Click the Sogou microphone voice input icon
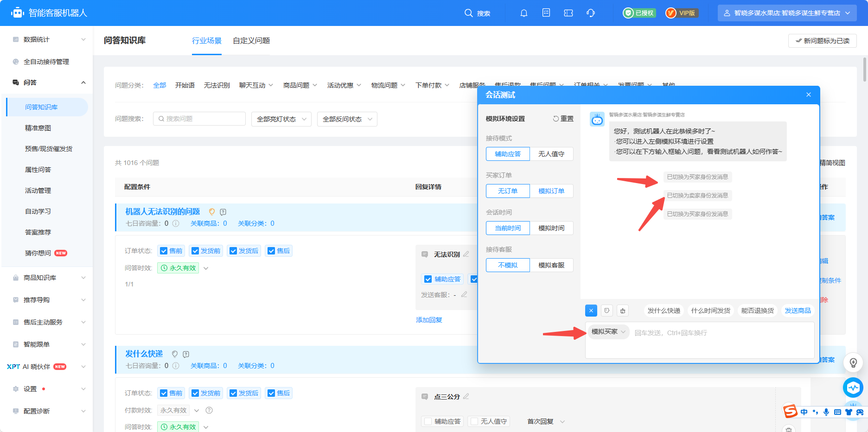The image size is (868, 432). tap(826, 412)
